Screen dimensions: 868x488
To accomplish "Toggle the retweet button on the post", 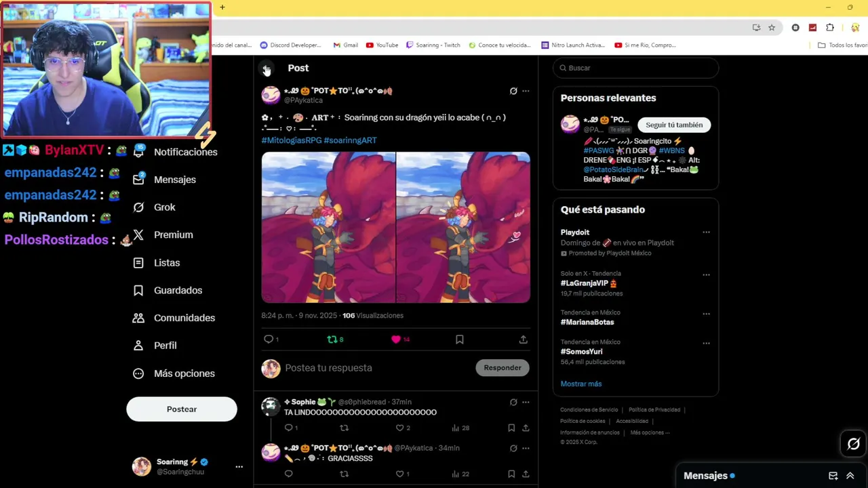I will 332,340.
